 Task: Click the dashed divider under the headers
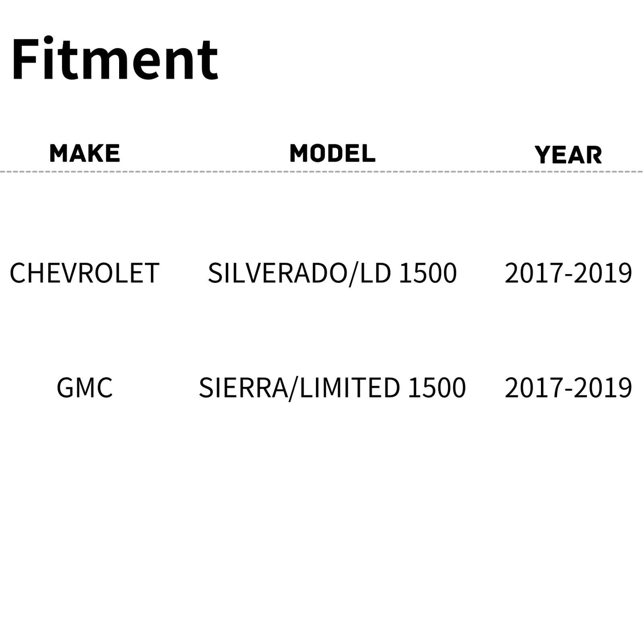click(322, 172)
